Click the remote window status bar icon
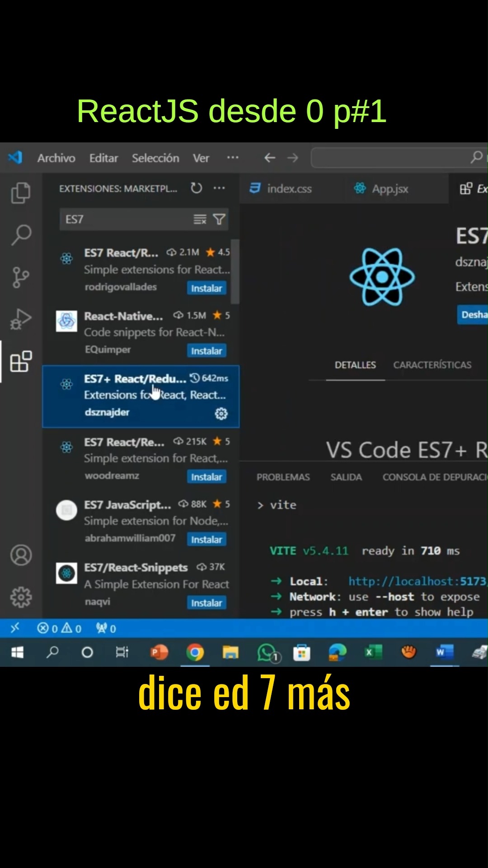The height and width of the screenshot is (868, 488). point(15,628)
